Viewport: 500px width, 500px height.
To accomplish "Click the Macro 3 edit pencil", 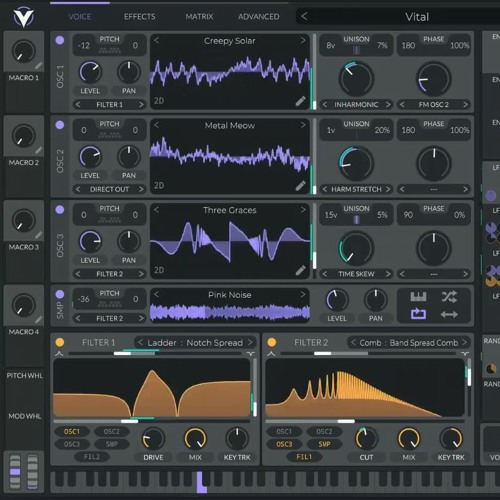I will click(x=39, y=235).
